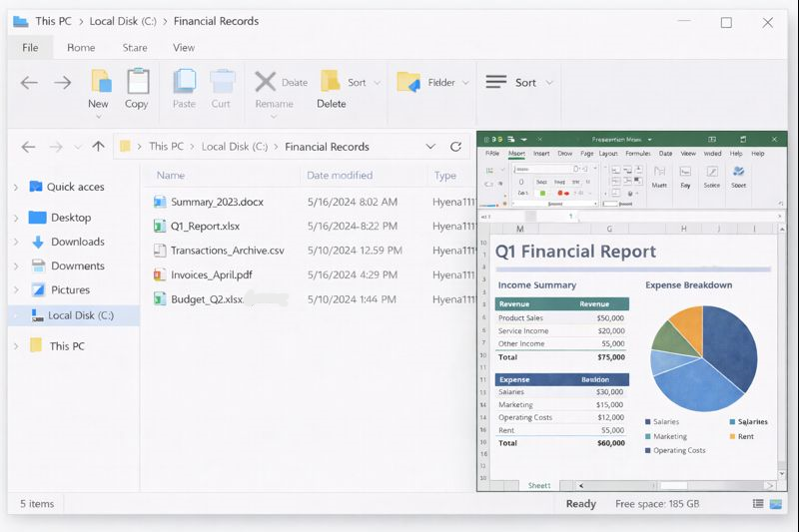Open the View tab in File Explorer
Image resolution: width=799 pixels, height=532 pixels.
pos(184,48)
